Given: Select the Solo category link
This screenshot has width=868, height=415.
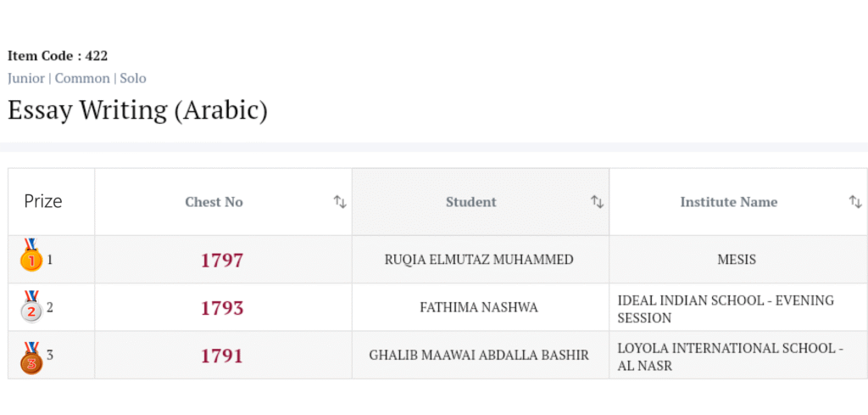Looking at the screenshot, I should tap(133, 78).
